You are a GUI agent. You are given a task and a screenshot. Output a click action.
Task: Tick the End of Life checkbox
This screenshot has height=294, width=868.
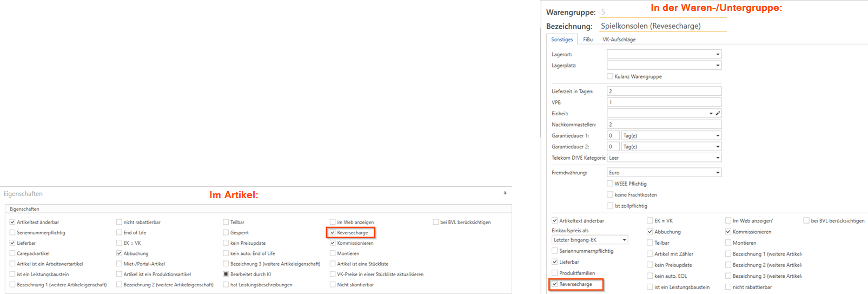tap(119, 233)
